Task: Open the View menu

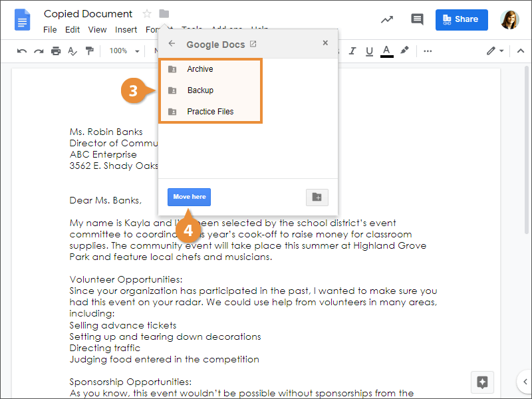Action: pyautogui.click(x=97, y=30)
